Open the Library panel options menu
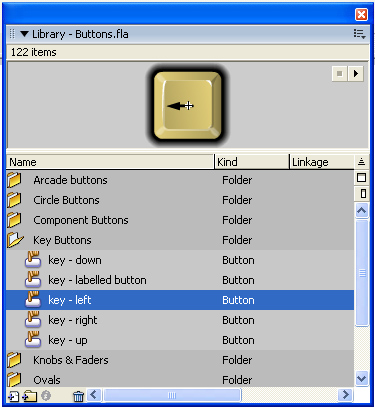 (359, 34)
